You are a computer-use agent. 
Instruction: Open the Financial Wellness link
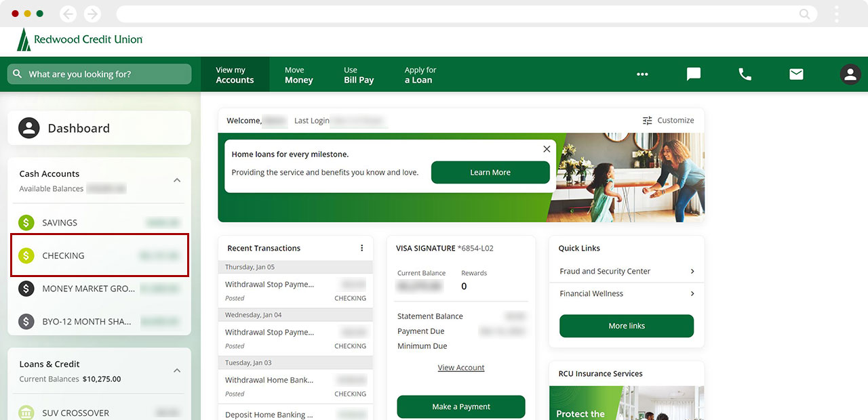coord(591,293)
